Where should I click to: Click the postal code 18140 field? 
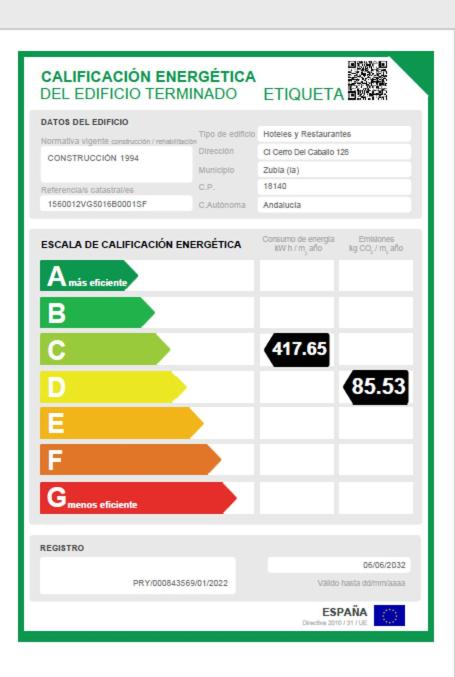coord(334,187)
